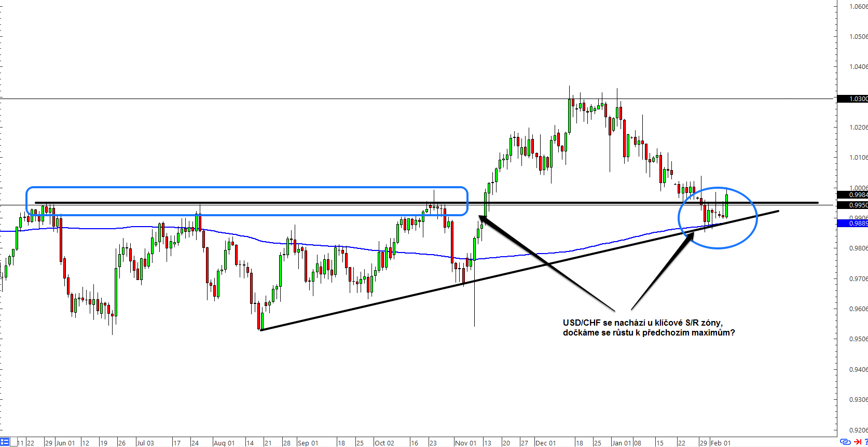Click the 'Sep 01' date on time axis
The height and width of the screenshot is (447, 868).
click(308, 443)
